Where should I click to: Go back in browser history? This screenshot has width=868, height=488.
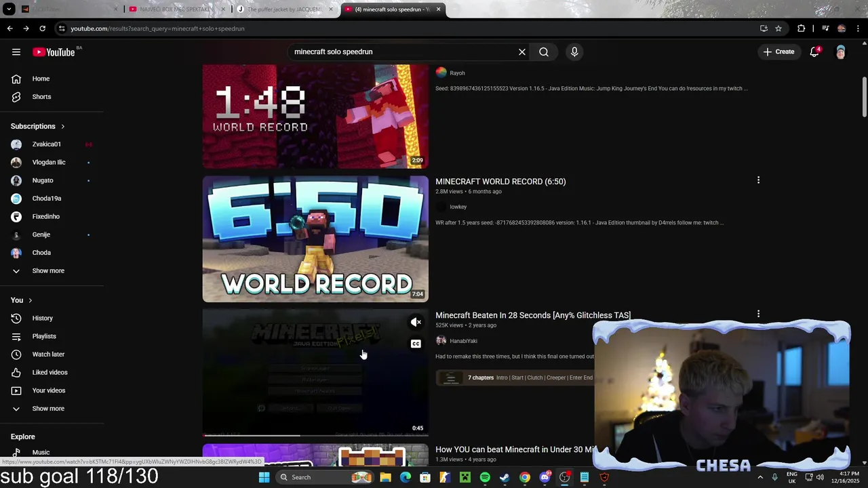click(9, 28)
